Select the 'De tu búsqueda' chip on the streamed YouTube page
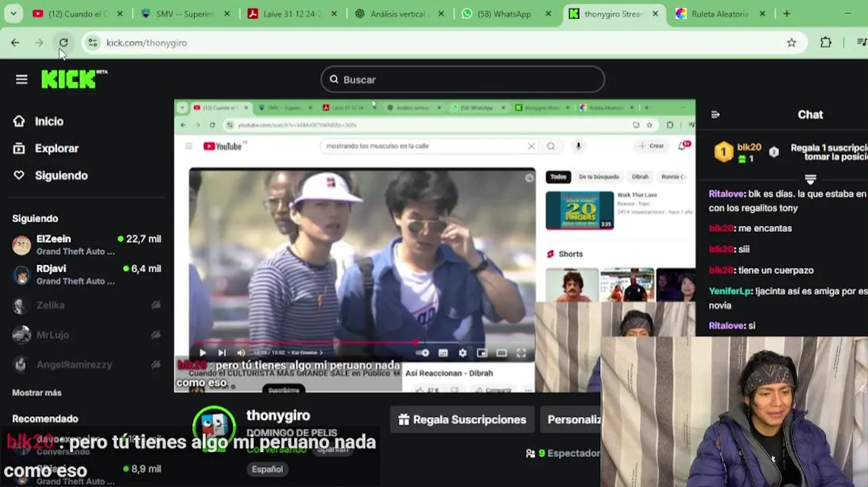Image resolution: width=868 pixels, height=487 pixels. coord(599,177)
